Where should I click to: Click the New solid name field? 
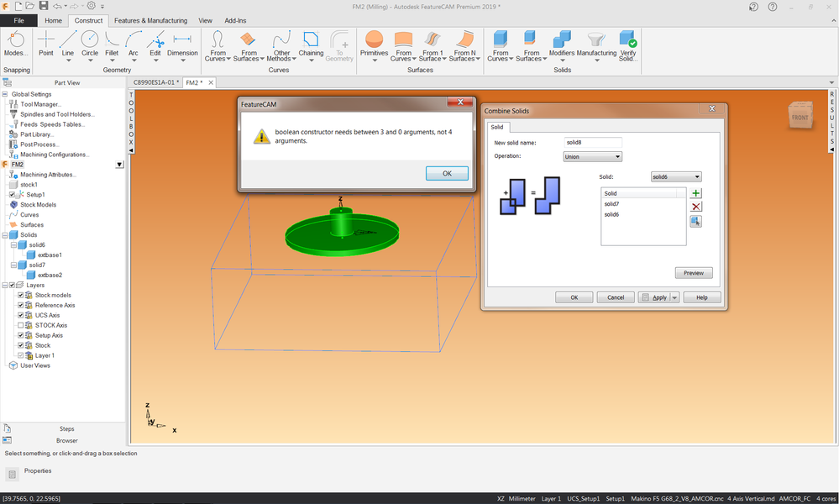pos(593,142)
